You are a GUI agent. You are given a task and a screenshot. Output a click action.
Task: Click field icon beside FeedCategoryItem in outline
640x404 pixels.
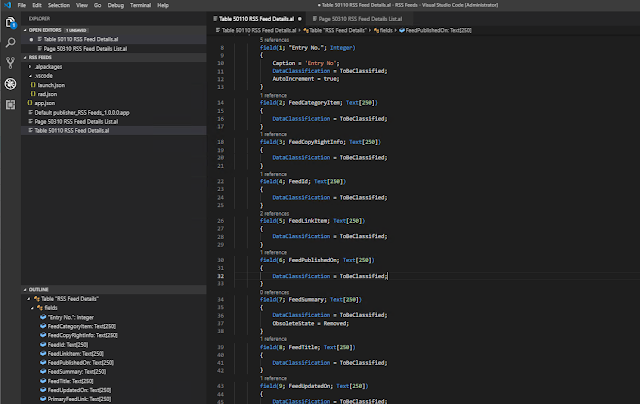point(43,326)
